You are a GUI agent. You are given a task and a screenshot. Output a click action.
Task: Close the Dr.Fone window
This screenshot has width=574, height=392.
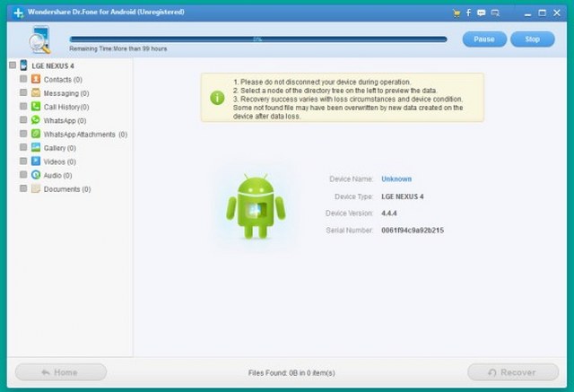[x=557, y=13]
